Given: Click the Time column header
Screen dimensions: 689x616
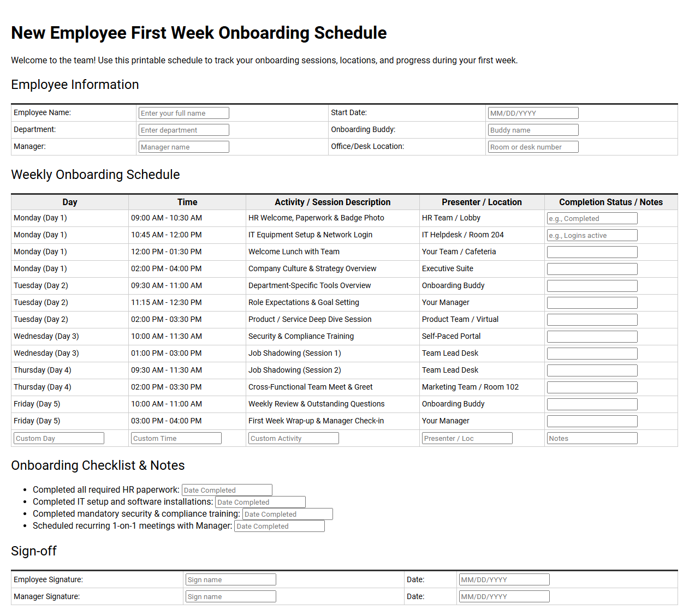Looking at the screenshot, I should (187, 202).
